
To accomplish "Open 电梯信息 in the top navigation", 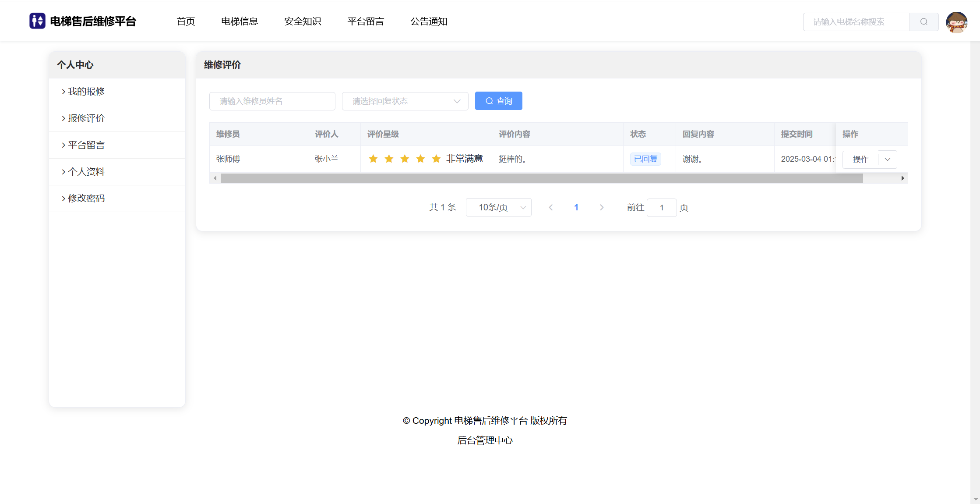I will tap(240, 21).
